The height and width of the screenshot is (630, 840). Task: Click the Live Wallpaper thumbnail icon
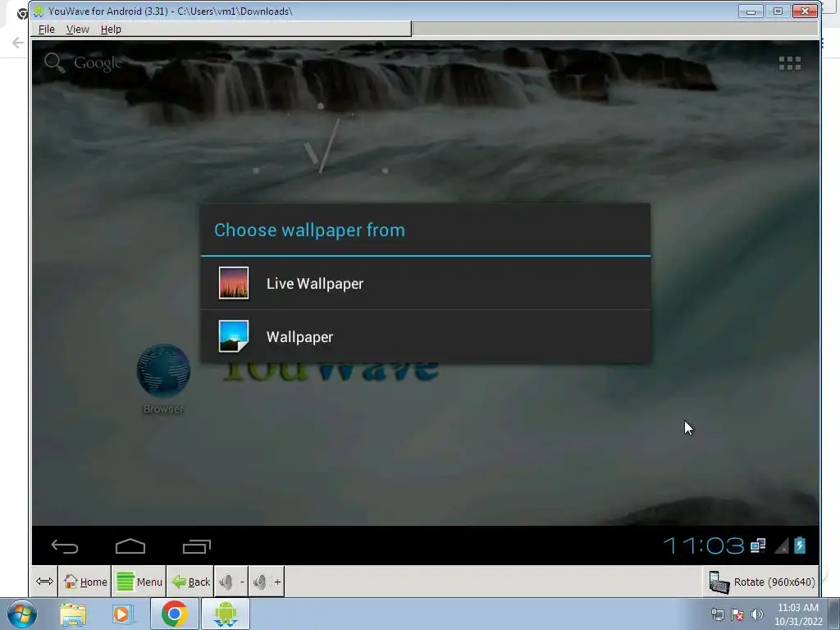tap(234, 283)
